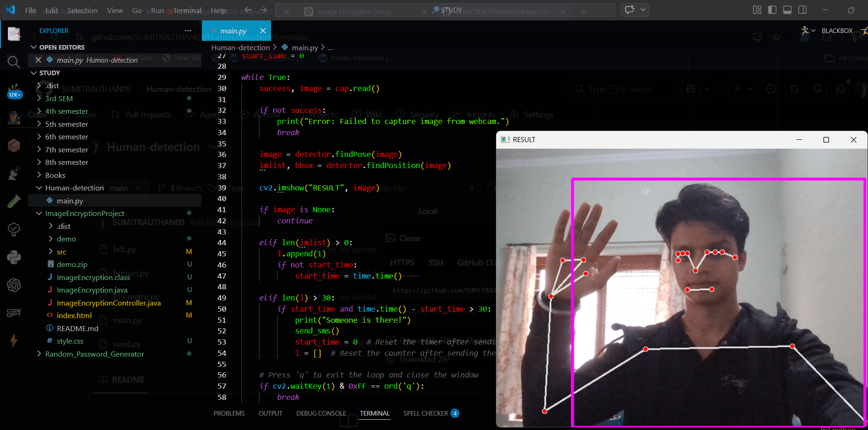This screenshot has height=430, width=868.
Task: Toggle the primary sidebar visibility
Action: 771,9
